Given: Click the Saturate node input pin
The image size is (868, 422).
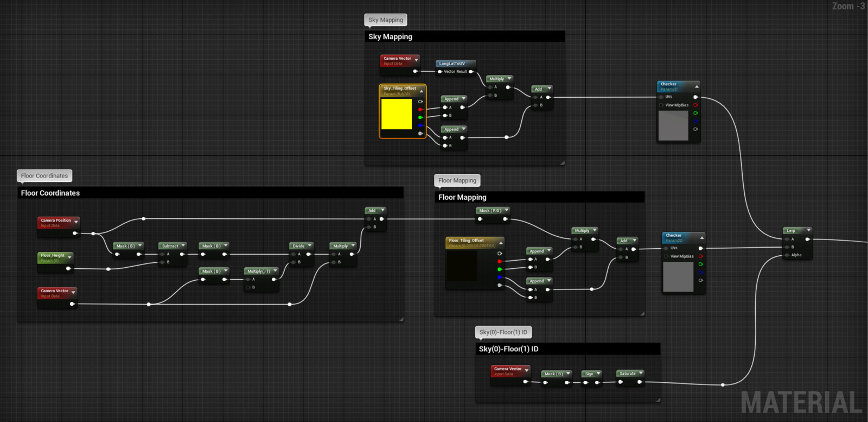Looking at the screenshot, I should tap(621, 382).
